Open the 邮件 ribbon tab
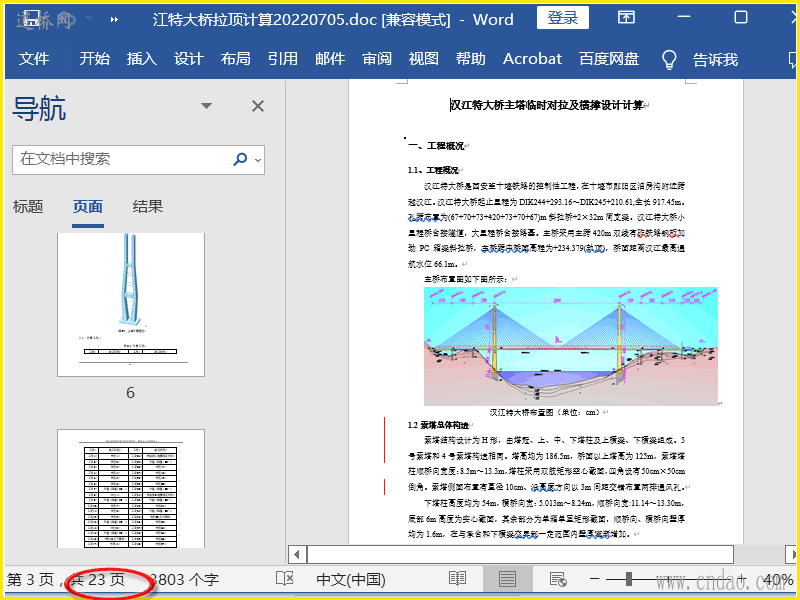Viewport: 800px width, 600px height. pos(330,59)
